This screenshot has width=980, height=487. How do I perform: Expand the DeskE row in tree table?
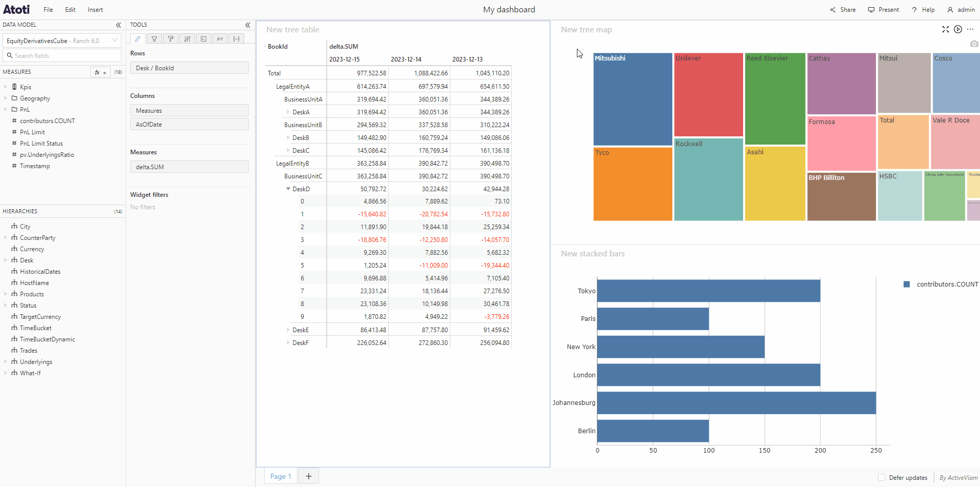[288, 330]
